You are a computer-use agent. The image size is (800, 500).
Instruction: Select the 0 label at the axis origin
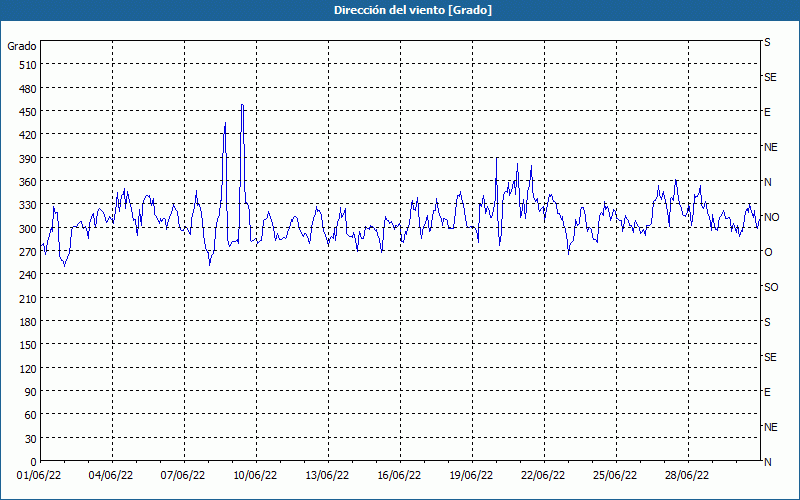34,462
